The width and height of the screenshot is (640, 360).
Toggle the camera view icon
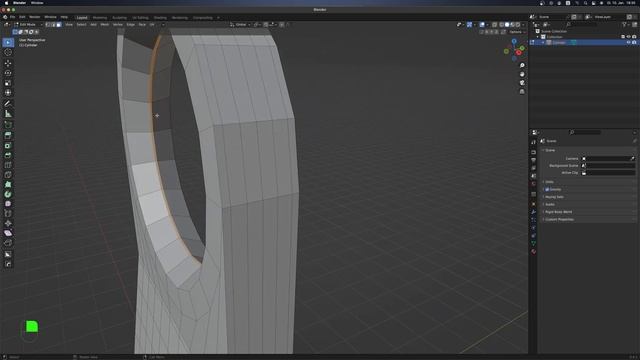[x=522, y=83]
